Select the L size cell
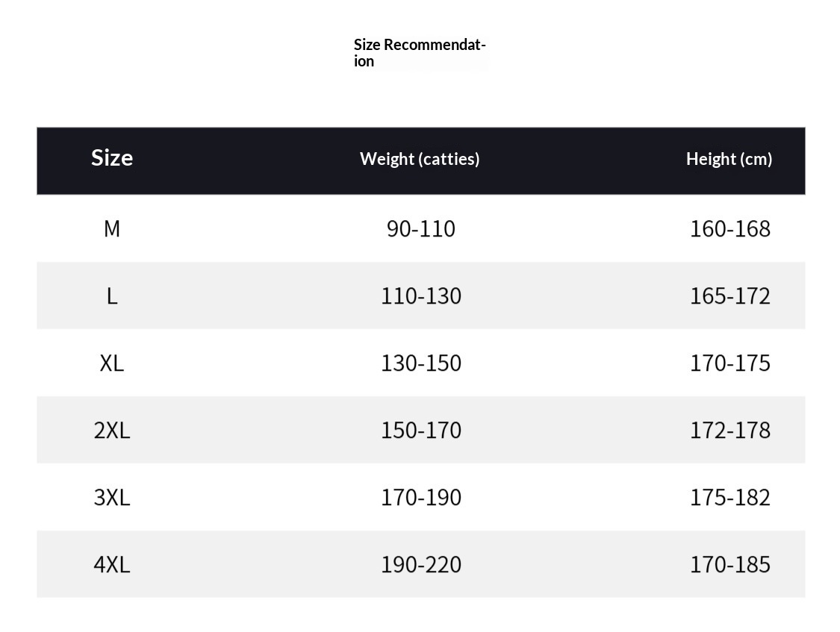 (112, 295)
